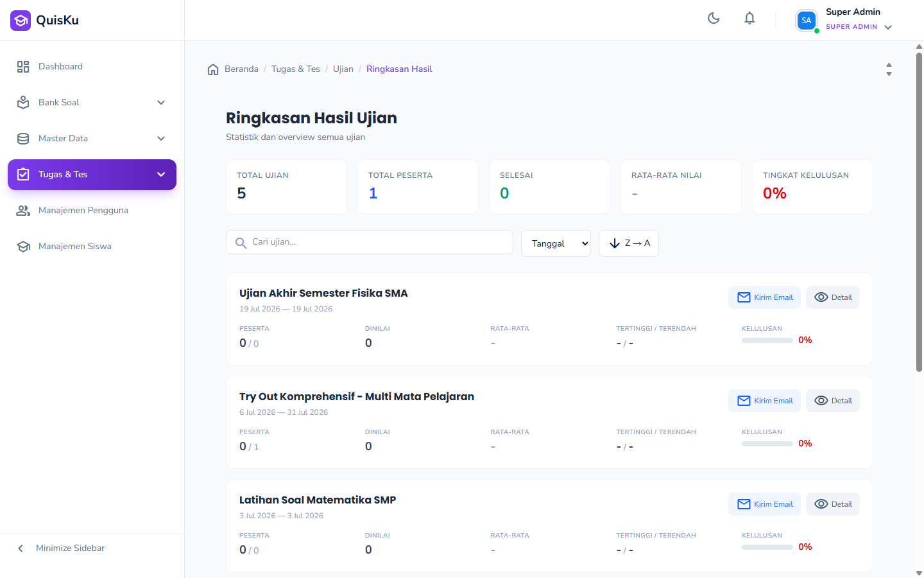Image resolution: width=924 pixels, height=578 pixels.
Task: Click the Dashboard grid icon
Action: click(x=23, y=67)
